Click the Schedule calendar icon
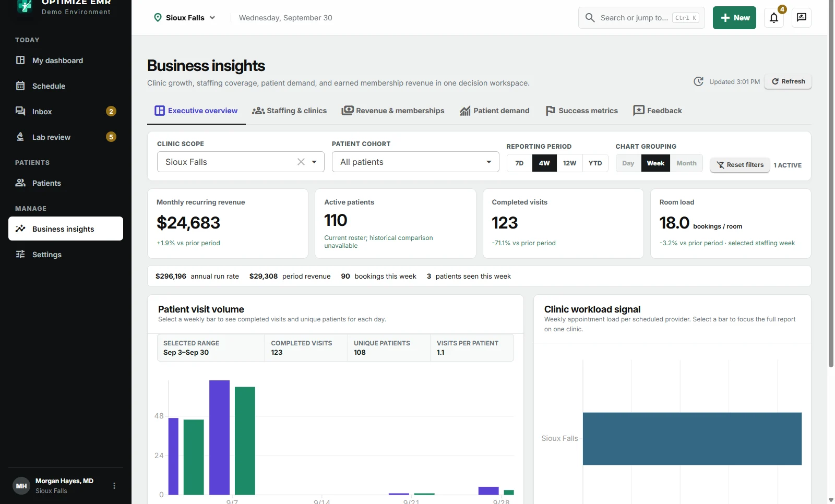 [20, 86]
